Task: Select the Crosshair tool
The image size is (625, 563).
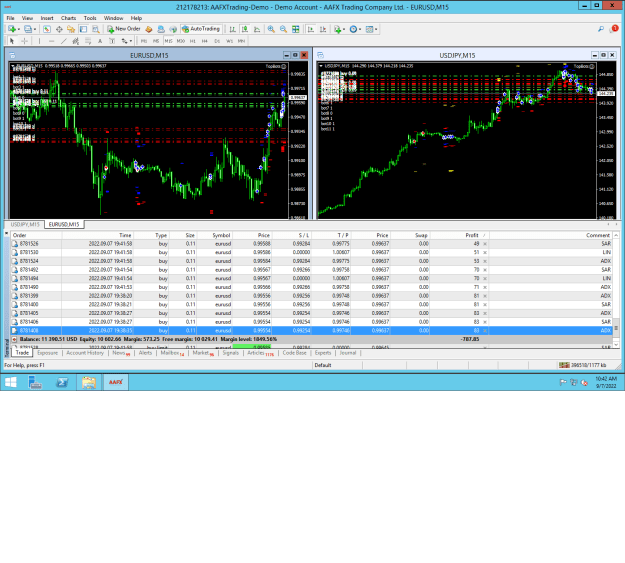Action: [x=24, y=41]
